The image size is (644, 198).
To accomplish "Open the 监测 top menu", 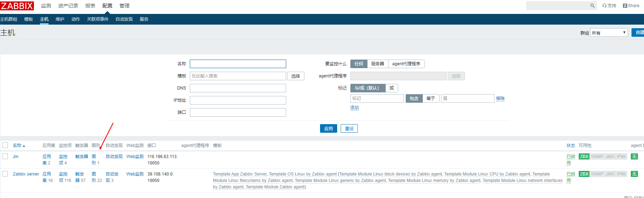I will pyautogui.click(x=46, y=6).
